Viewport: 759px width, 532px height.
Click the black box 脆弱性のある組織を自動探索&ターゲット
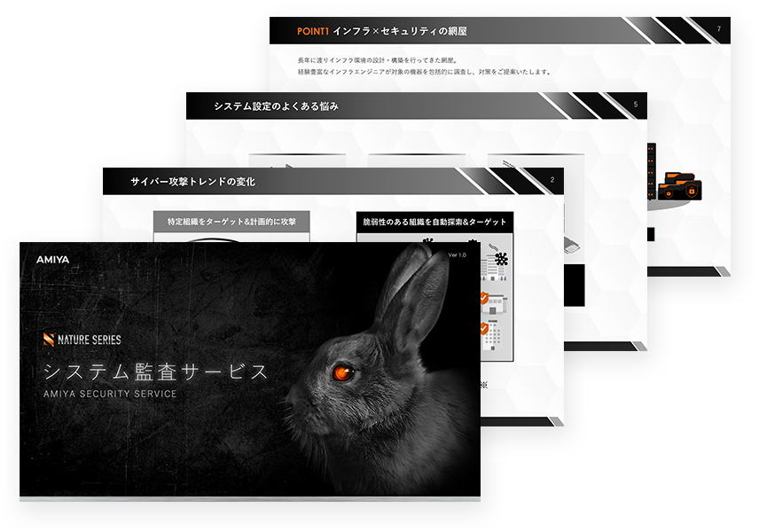point(434,223)
